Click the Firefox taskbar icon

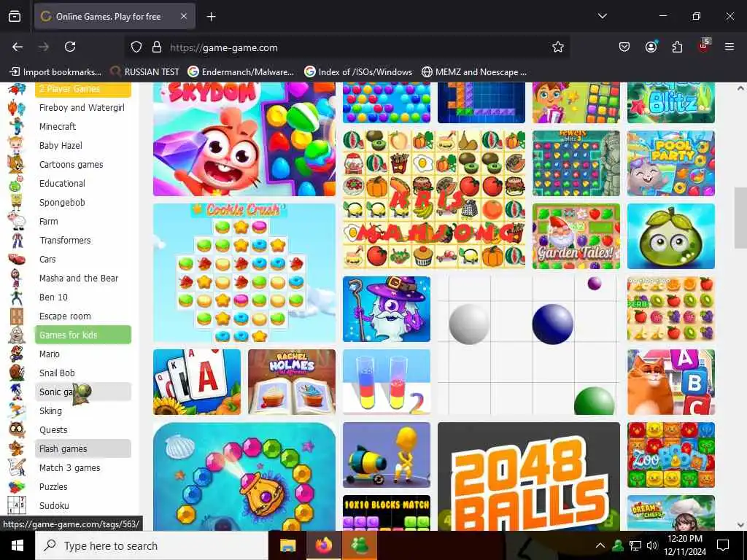324,545
